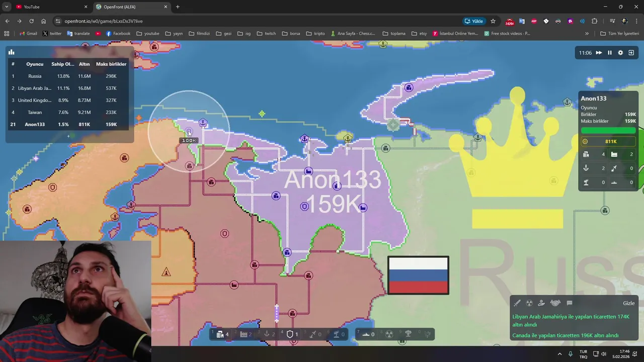Click the Russian flag on the map

pyautogui.click(x=418, y=276)
